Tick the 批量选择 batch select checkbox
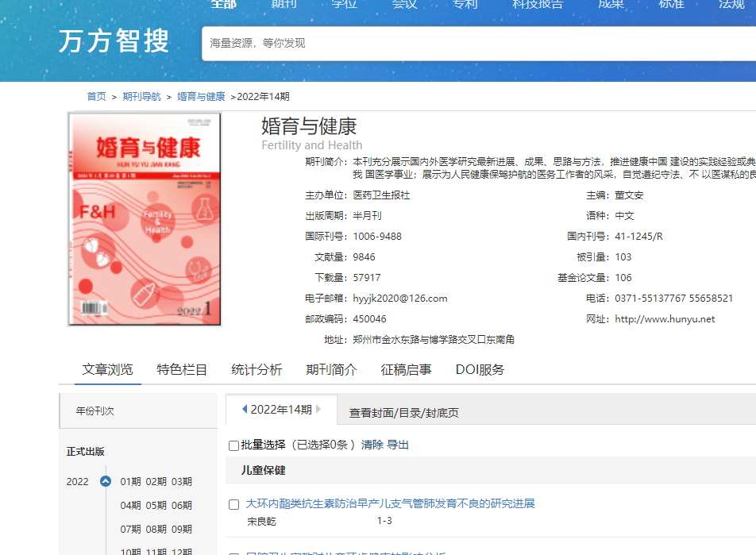This screenshot has width=756, height=555. coord(233,445)
